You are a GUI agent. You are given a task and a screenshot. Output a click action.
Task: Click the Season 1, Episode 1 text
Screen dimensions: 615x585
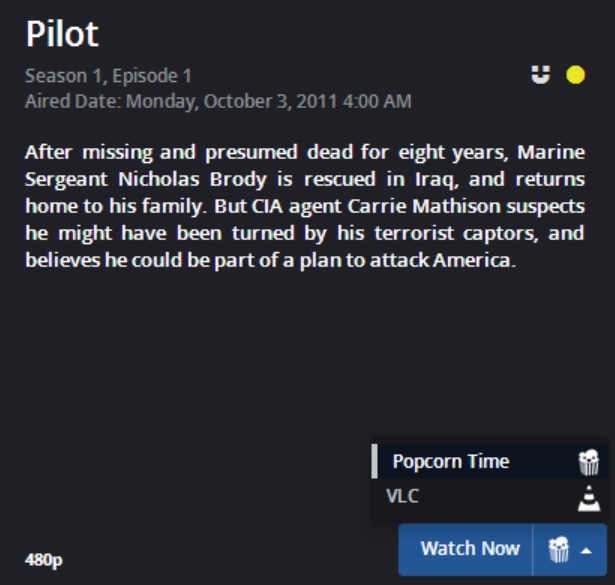click(108, 76)
